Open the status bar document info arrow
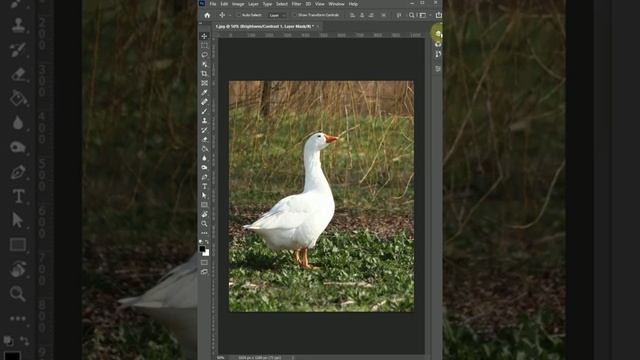640x360 pixels. [293, 358]
